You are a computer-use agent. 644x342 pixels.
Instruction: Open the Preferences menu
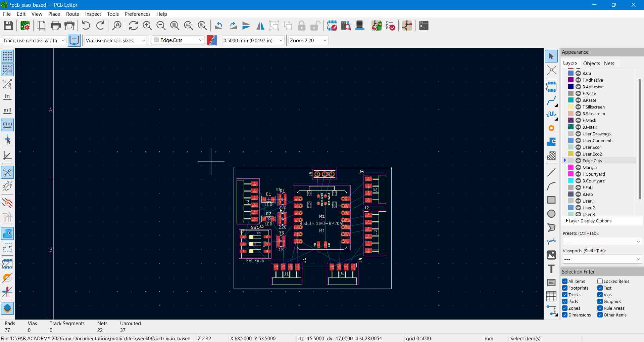click(137, 14)
